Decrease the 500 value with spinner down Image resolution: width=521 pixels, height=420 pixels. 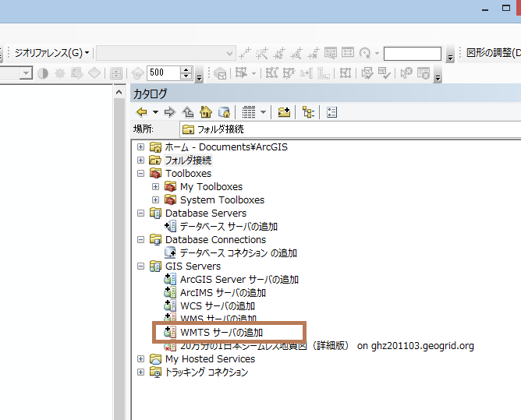coord(186,76)
